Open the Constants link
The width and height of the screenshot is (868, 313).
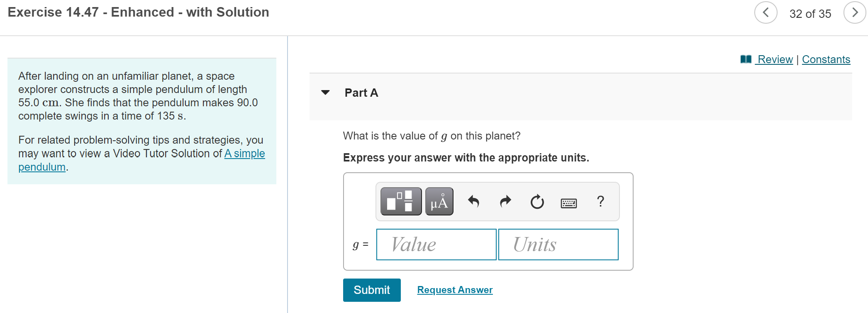click(x=826, y=59)
